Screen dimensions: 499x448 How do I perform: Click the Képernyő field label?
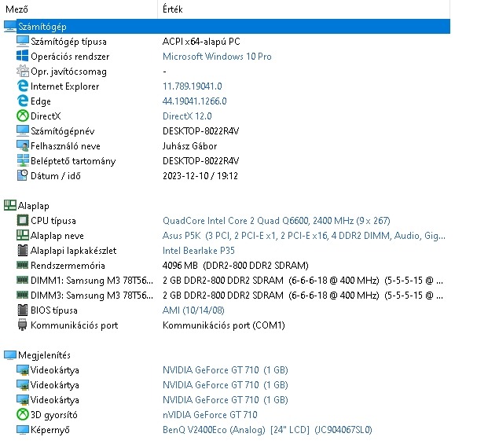(x=50, y=430)
